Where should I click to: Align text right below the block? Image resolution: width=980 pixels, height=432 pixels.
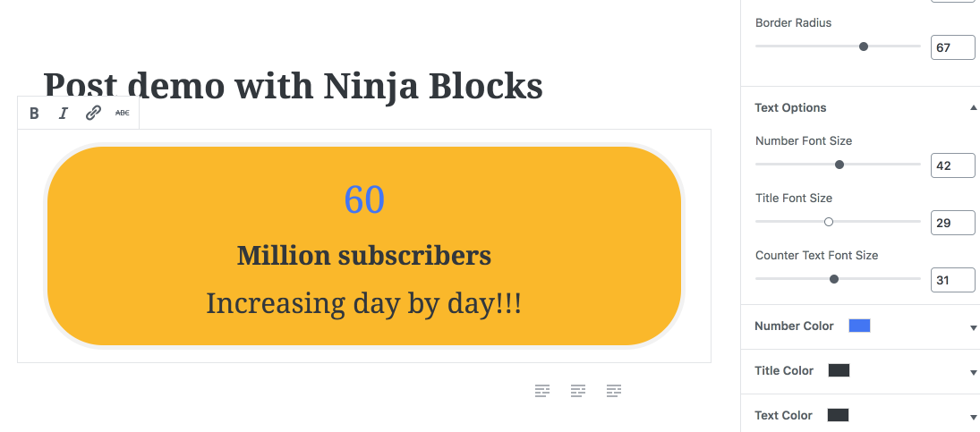[x=614, y=391]
